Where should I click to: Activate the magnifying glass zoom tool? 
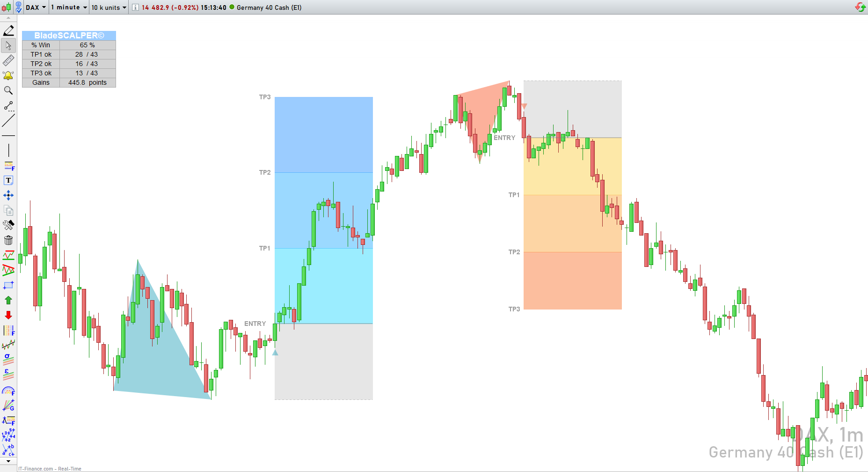click(x=8, y=91)
